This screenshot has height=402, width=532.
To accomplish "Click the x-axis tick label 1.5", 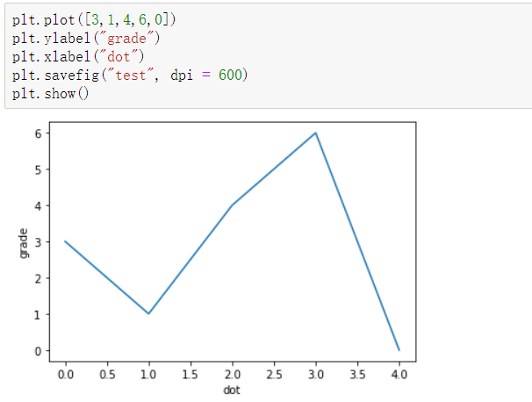I will 191,375.
